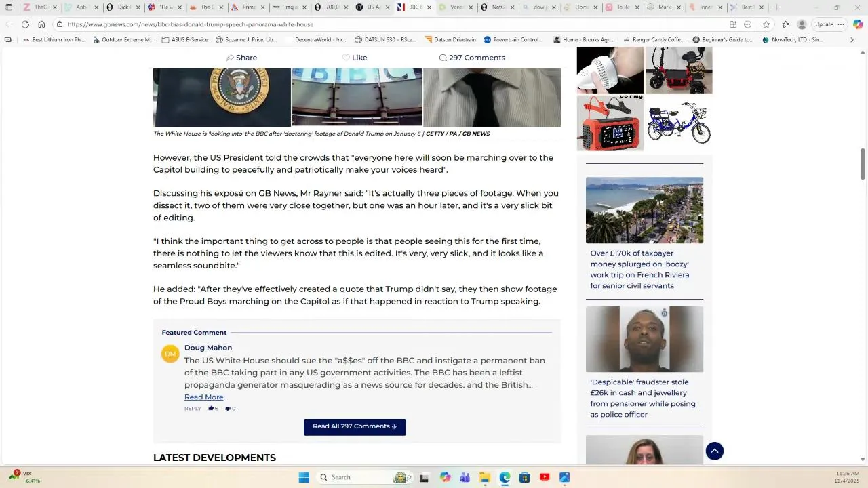Open NovaTech, LTD bookmark
This screenshot has height=488, width=868.
793,40
